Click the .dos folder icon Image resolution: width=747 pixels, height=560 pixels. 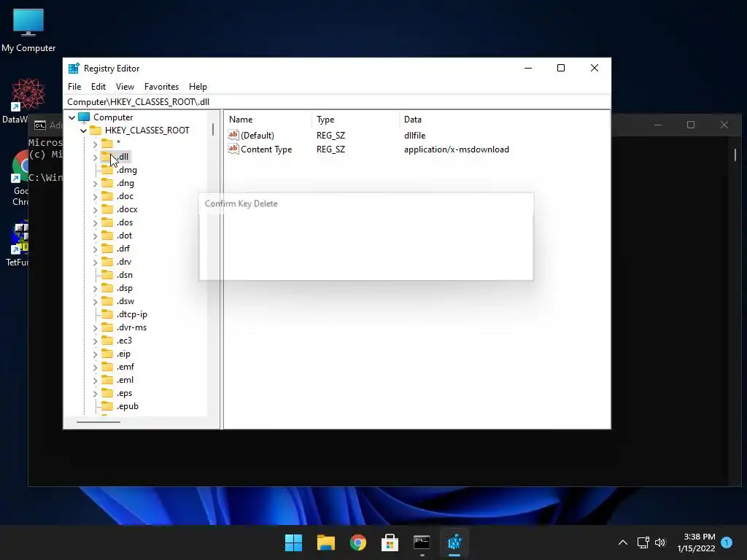click(x=107, y=222)
